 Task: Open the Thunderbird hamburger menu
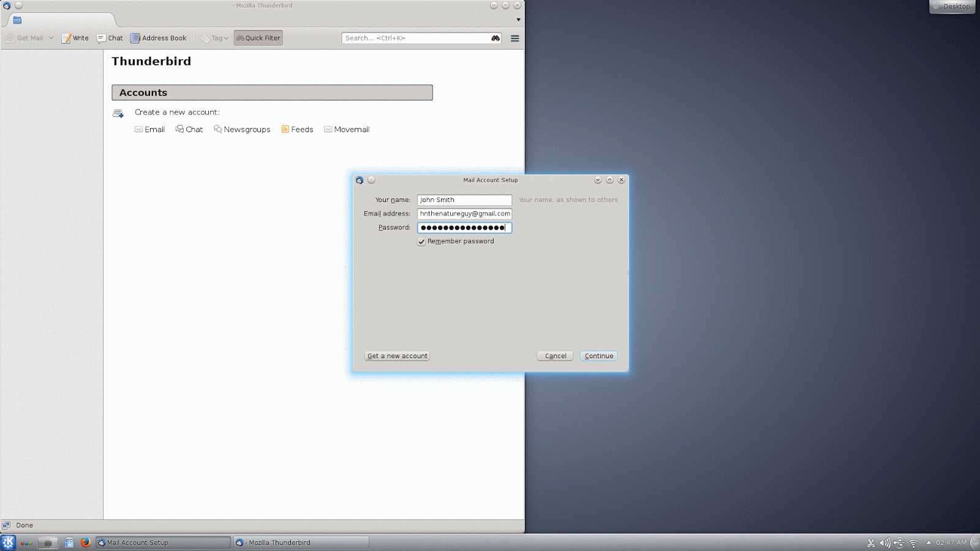pos(515,38)
